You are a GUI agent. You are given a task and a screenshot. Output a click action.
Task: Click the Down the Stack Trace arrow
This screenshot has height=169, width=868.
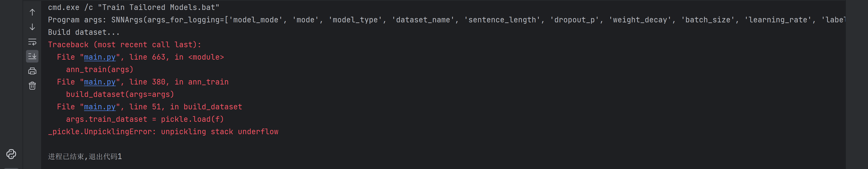32,27
